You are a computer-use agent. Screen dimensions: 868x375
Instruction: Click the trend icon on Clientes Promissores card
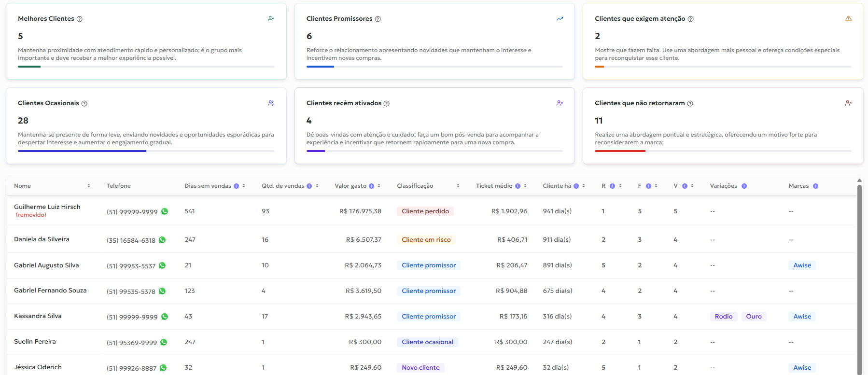point(560,19)
